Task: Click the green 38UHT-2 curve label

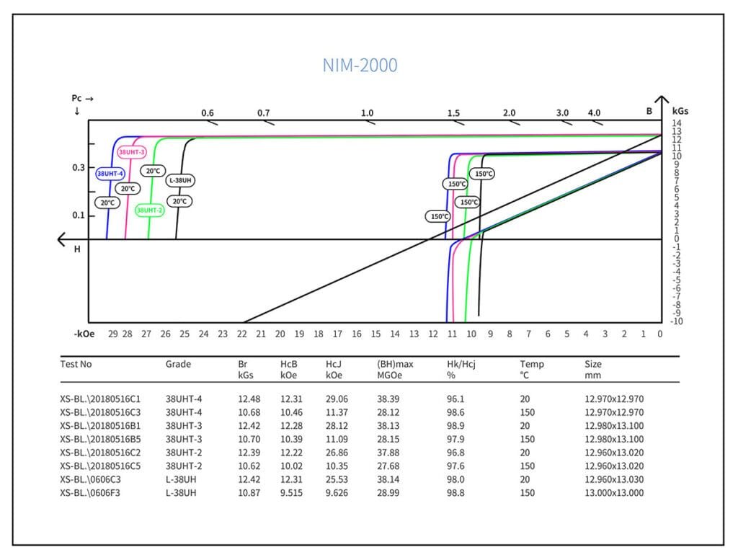Action: (150, 210)
